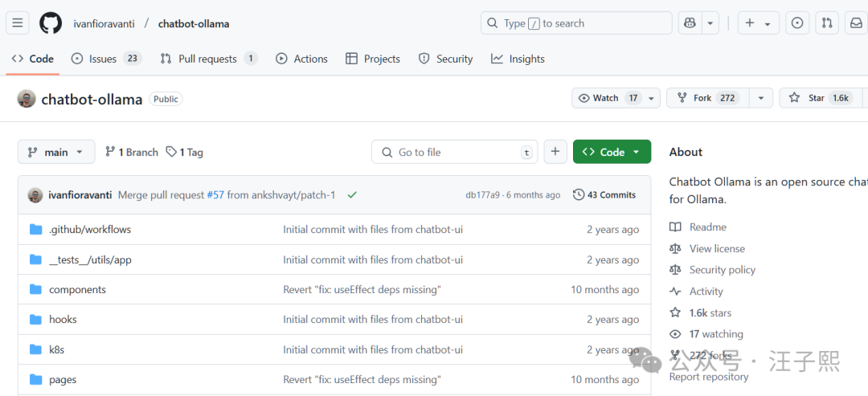Open the issues icon in header
This screenshot has width=868, height=396.
[796, 23]
